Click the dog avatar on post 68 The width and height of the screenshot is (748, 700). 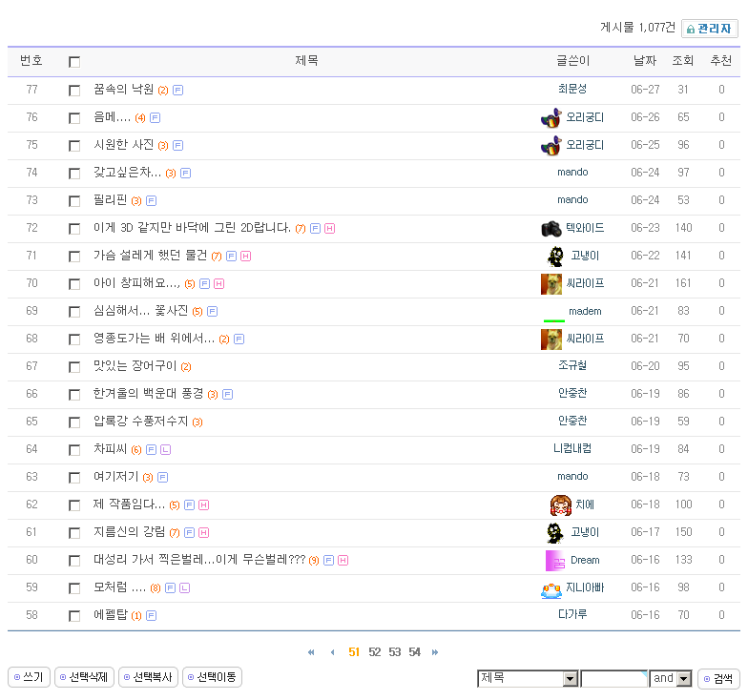(x=551, y=340)
